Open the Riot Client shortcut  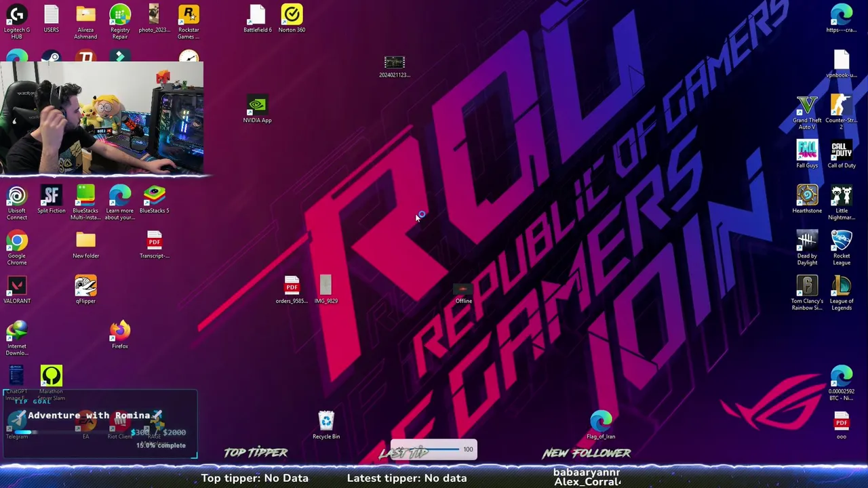tap(120, 426)
